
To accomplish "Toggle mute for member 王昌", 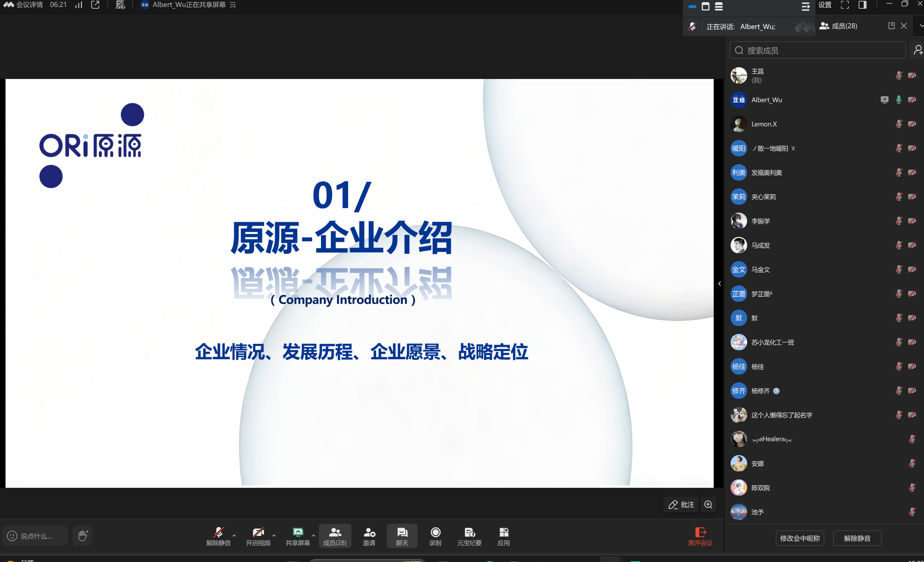I will pos(899,75).
